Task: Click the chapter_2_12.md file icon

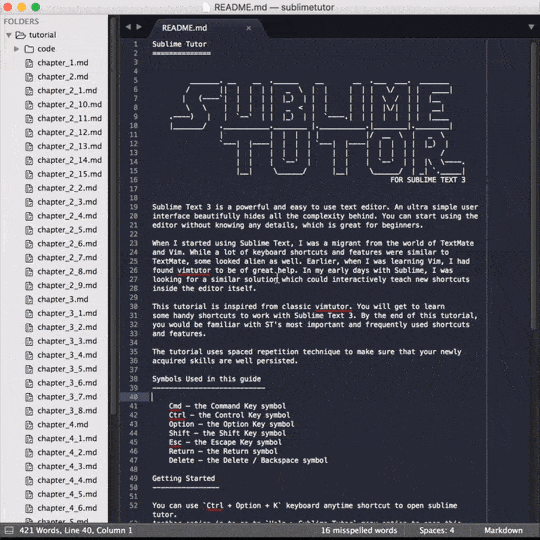Action: coord(29,133)
